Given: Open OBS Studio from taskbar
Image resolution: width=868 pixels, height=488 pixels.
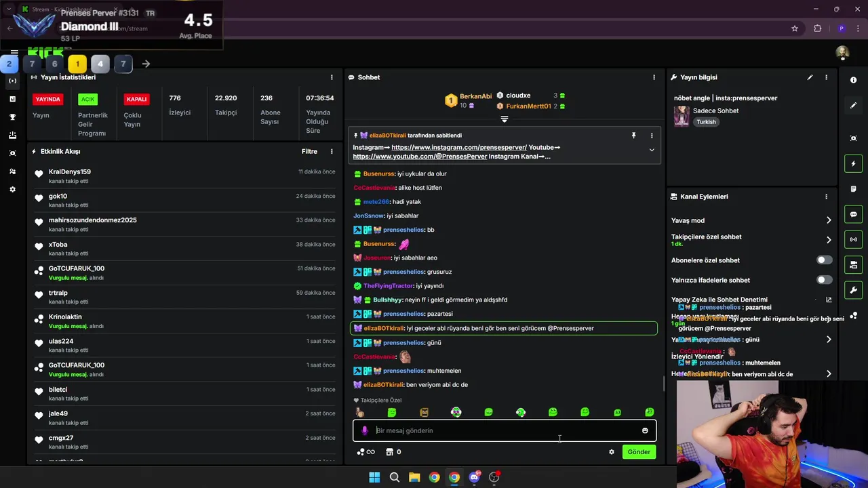Looking at the screenshot, I should point(494,477).
